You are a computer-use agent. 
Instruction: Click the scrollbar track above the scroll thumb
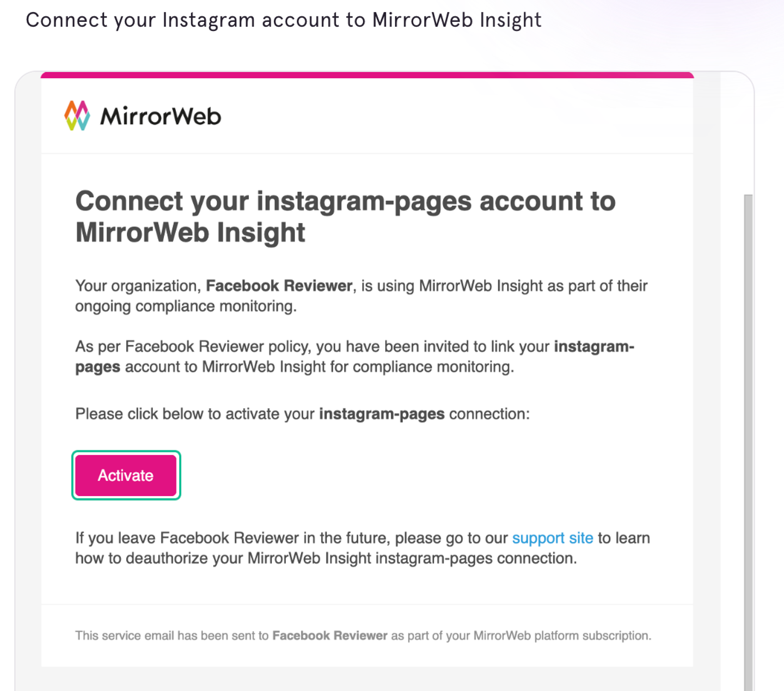(x=748, y=136)
